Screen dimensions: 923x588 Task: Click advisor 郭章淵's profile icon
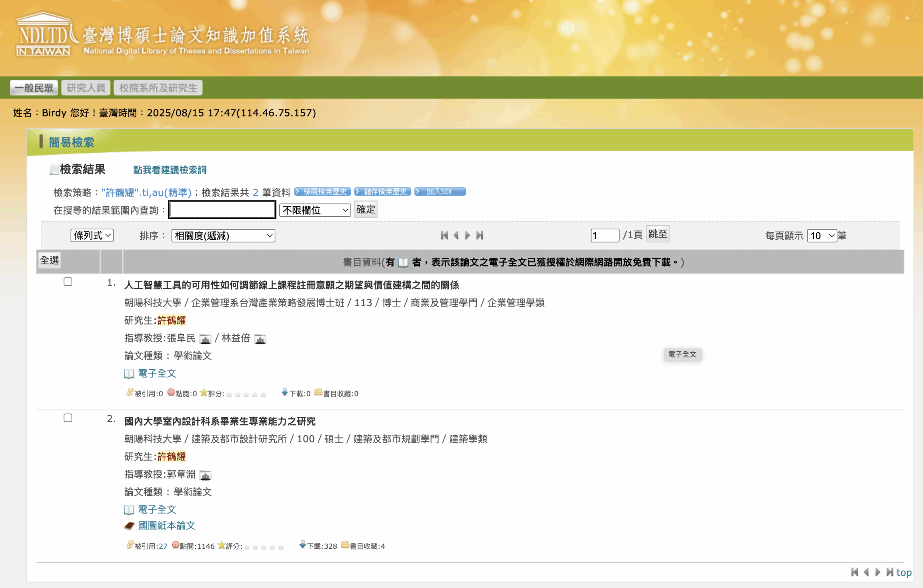206,475
